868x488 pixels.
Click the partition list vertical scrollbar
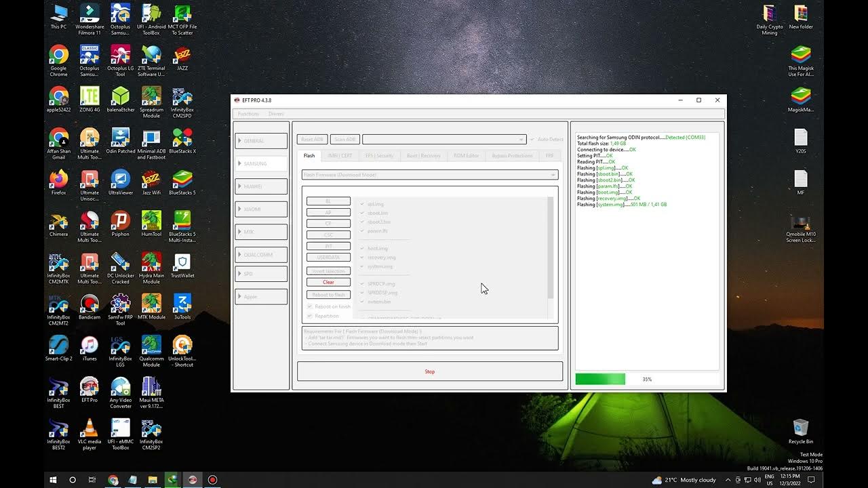click(x=551, y=247)
